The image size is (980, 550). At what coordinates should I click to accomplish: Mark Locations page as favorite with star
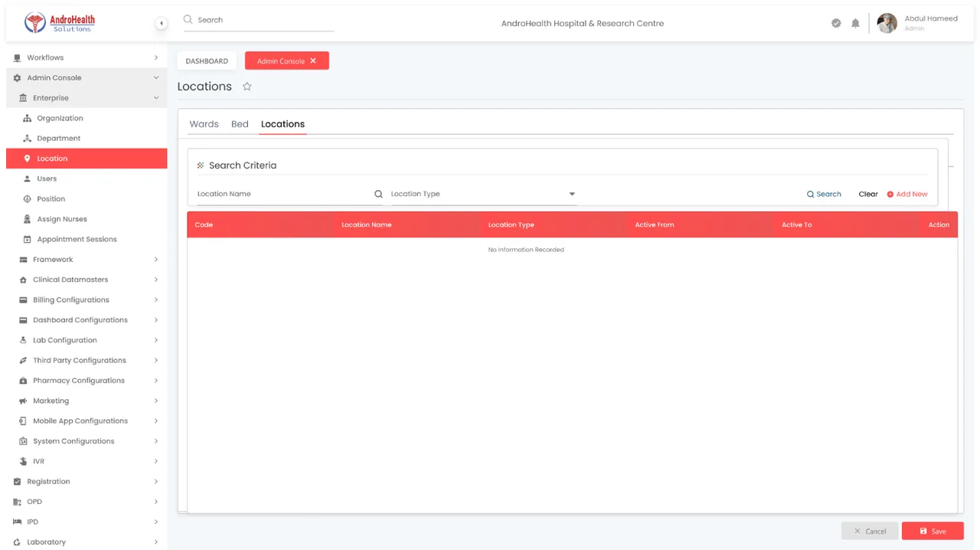click(247, 87)
